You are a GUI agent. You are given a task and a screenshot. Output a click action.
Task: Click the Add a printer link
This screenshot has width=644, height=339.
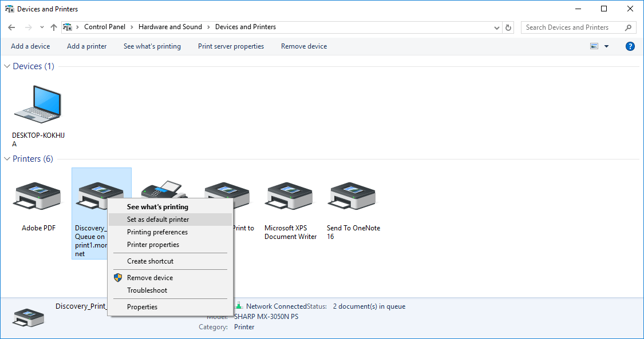pyautogui.click(x=86, y=46)
